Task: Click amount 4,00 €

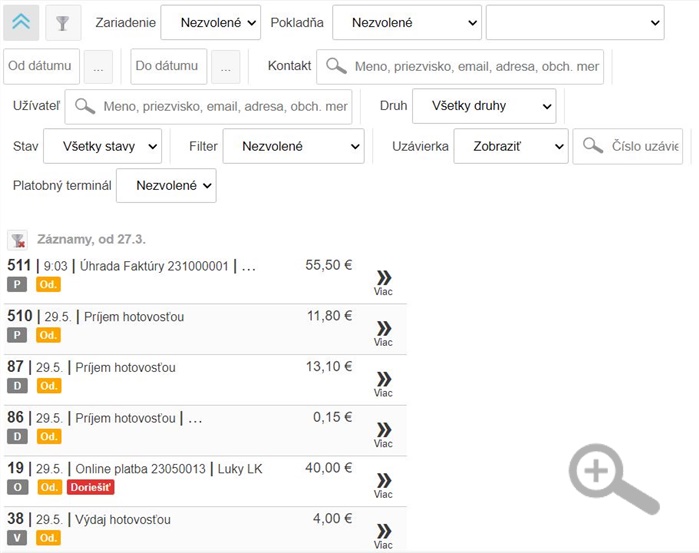Action: coord(333,519)
